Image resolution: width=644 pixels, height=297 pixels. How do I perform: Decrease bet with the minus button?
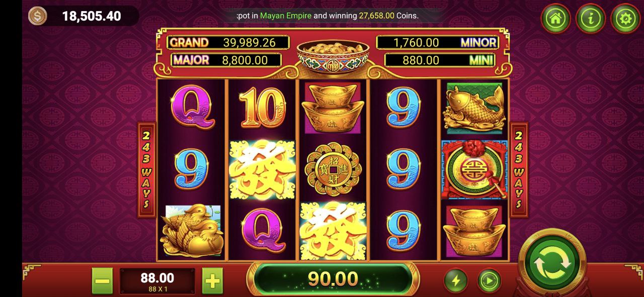pos(102,281)
